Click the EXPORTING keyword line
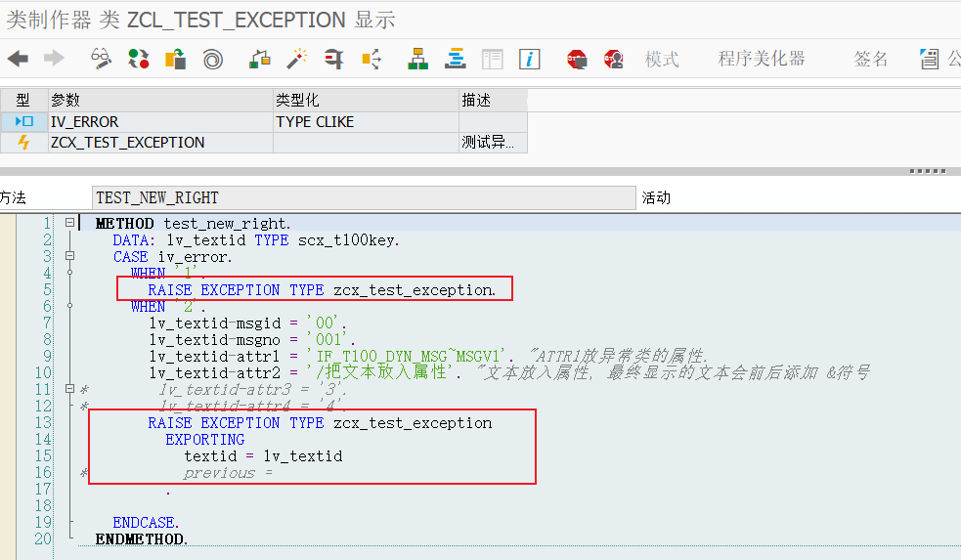The width and height of the screenshot is (961, 560). click(204, 439)
